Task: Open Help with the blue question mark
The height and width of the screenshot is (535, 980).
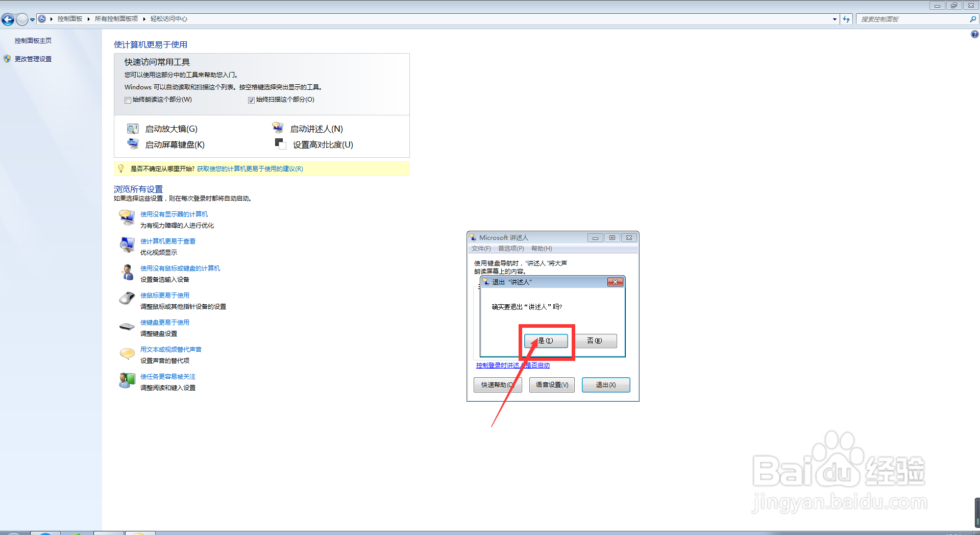Action: coord(974,34)
